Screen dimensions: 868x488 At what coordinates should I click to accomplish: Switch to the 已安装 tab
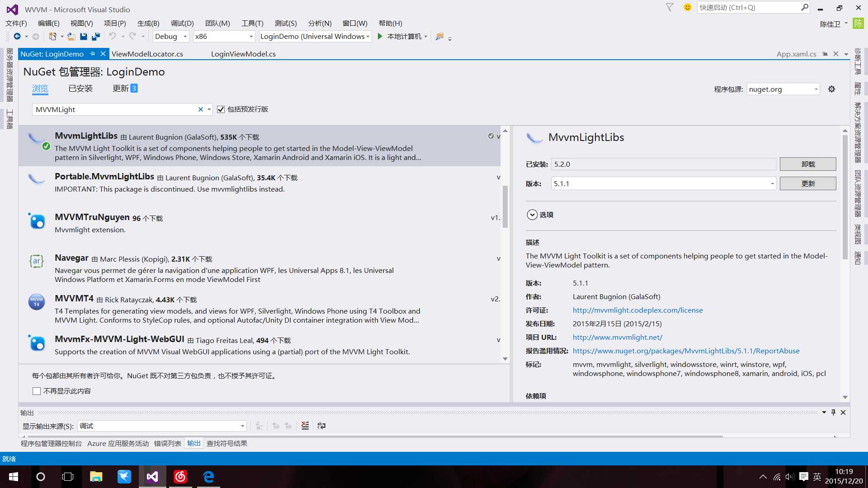(80, 88)
